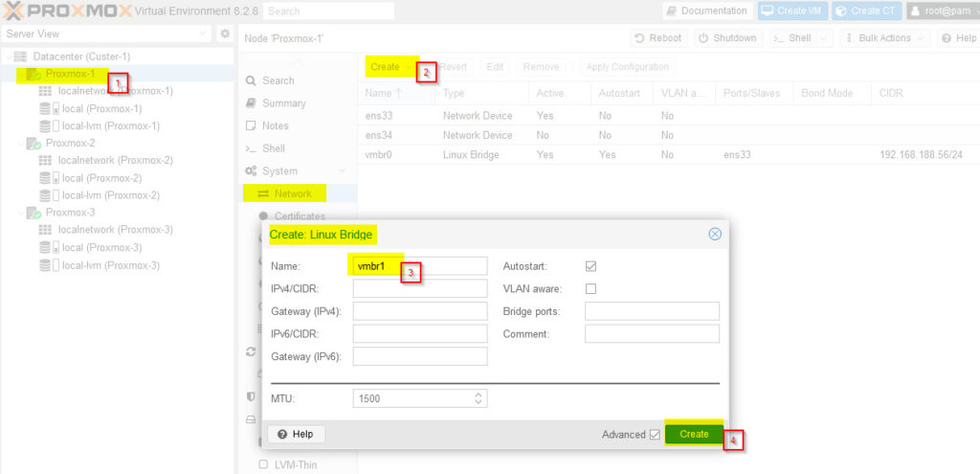Select localnetwork (Proxmox-3) grid icon

pyautogui.click(x=46, y=230)
